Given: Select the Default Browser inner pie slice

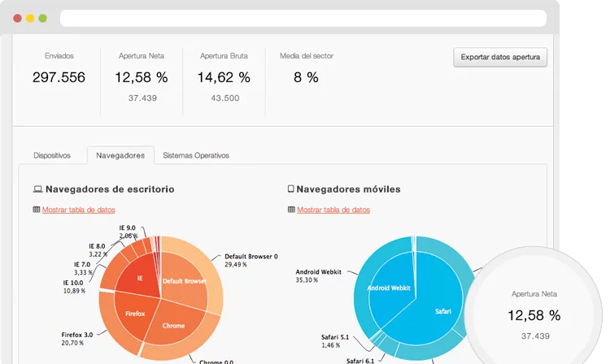Looking at the screenshot, I should pyautogui.click(x=185, y=281).
